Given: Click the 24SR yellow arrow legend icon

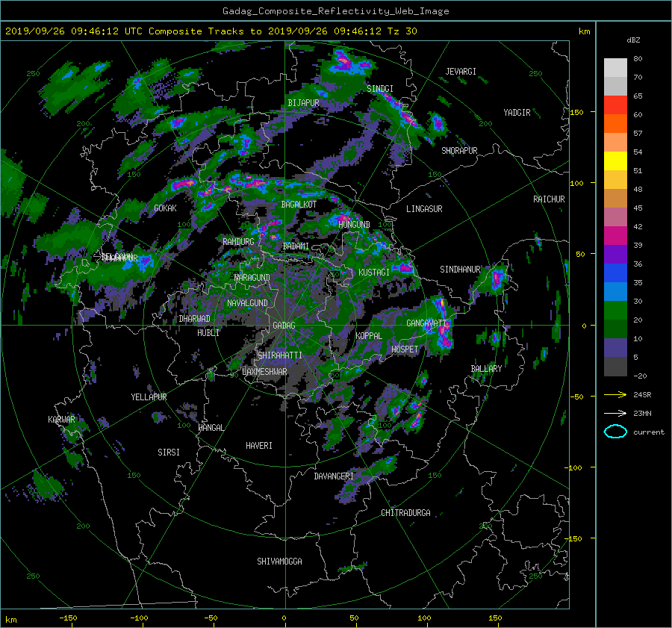Looking at the screenshot, I should (615, 394).
